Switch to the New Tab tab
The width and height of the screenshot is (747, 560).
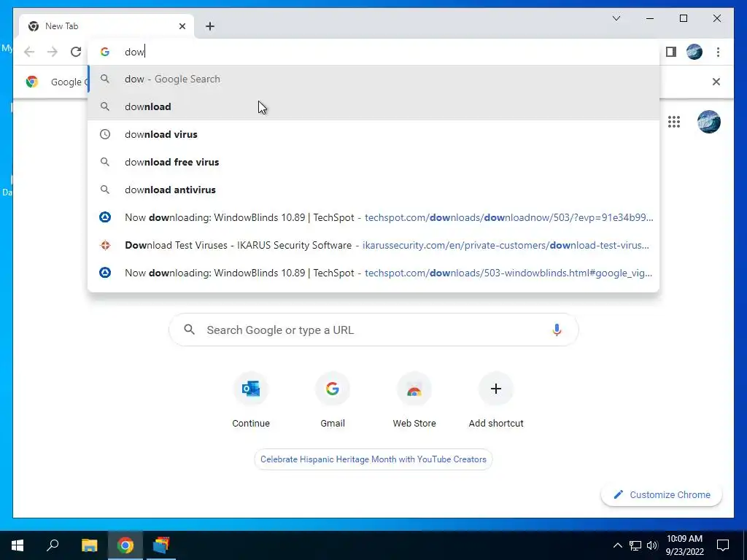pos(107,26)
